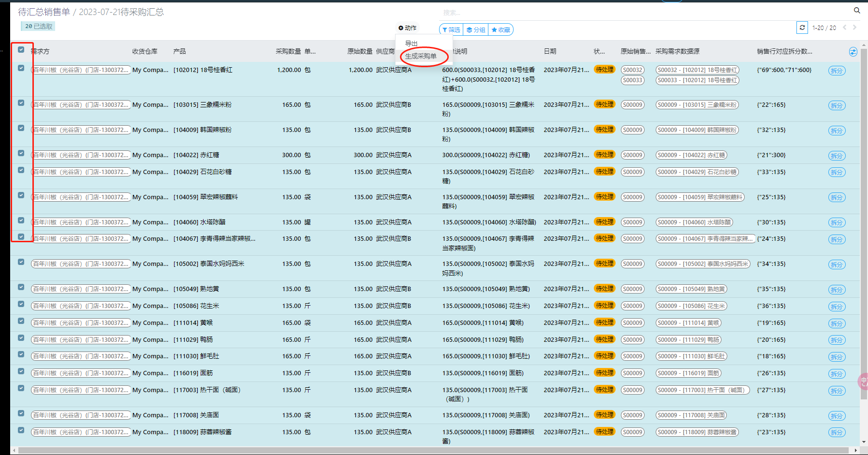Toggle the select-all header checkbox
868x455 pixels.
point(21,50)
